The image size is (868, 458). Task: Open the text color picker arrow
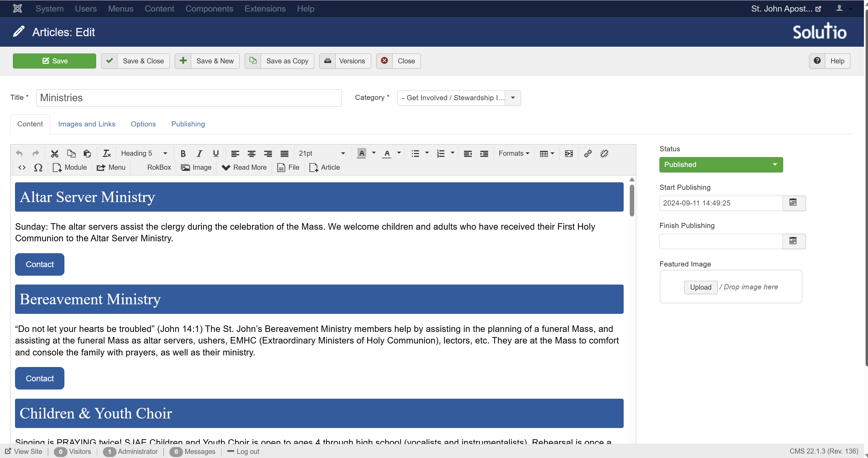pos(399,153)
